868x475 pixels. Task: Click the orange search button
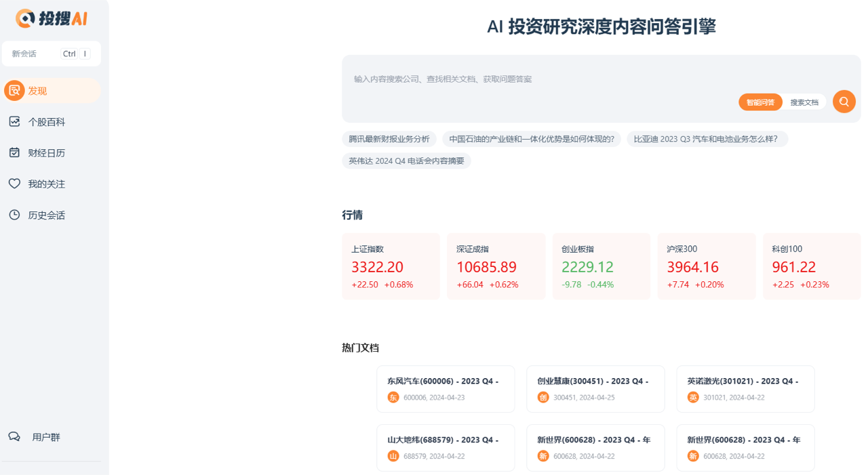(844, 102)
